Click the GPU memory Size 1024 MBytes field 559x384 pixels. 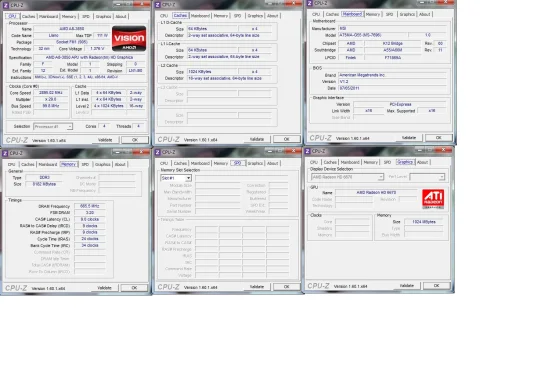point(424,222)
